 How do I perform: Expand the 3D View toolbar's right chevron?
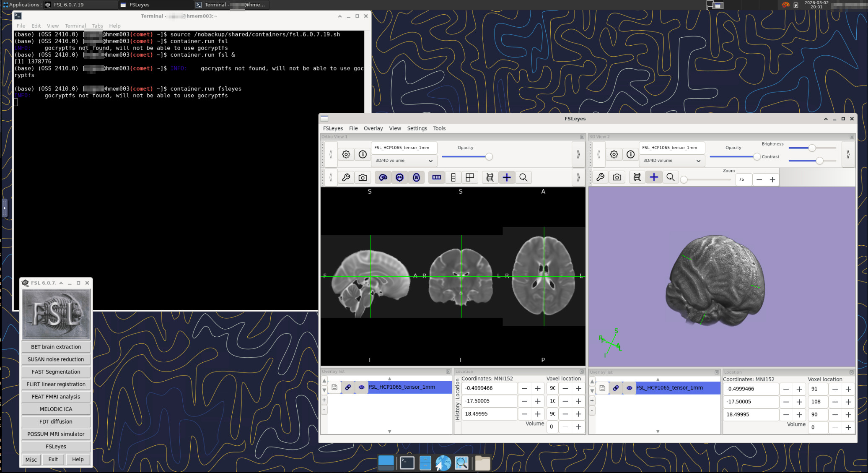click(848, 154)
